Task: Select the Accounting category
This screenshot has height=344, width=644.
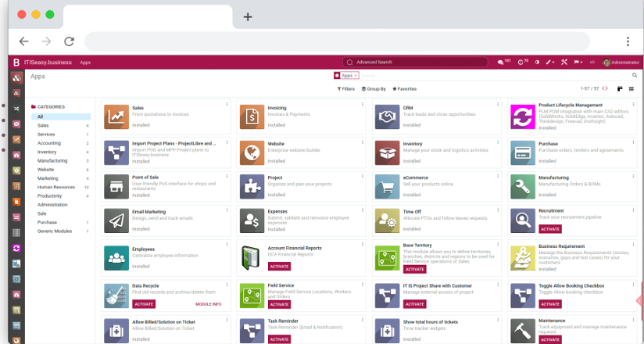Action: click(x=49, y=143)
